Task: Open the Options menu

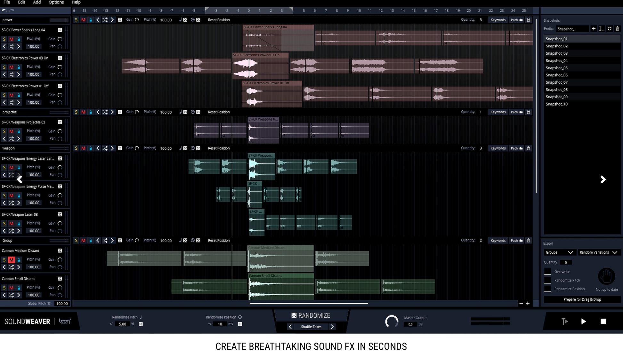Action: point(56,2)
